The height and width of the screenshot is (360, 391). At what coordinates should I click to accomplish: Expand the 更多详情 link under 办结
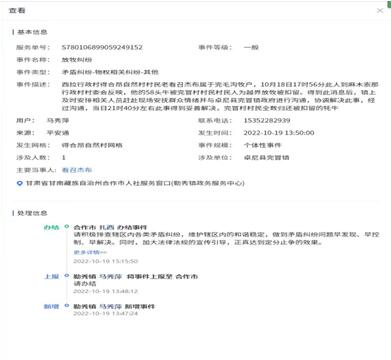(90, 252)
